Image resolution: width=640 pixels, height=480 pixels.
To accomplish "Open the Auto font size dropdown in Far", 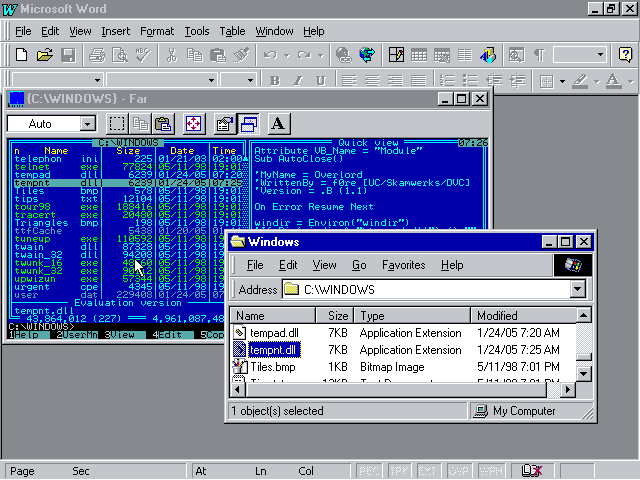I will point(87,124).
